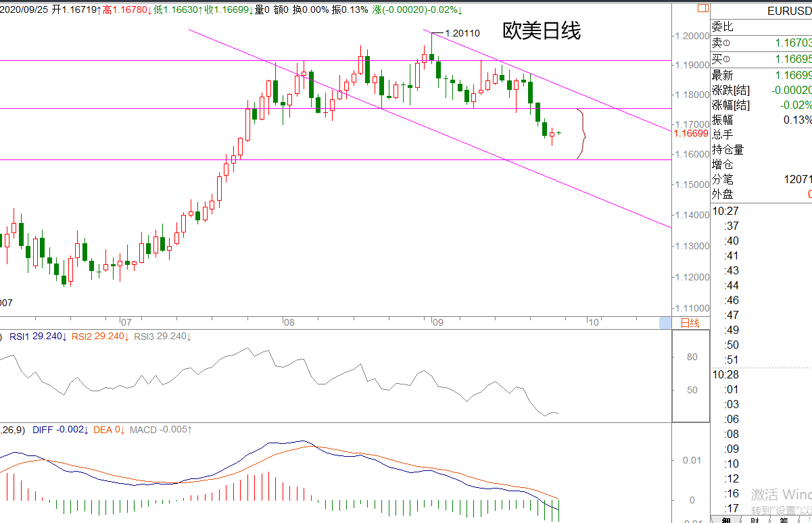The image size is (812, 523).
Task: Click the 收1.16699 close value
Action: tap(229, 10)
